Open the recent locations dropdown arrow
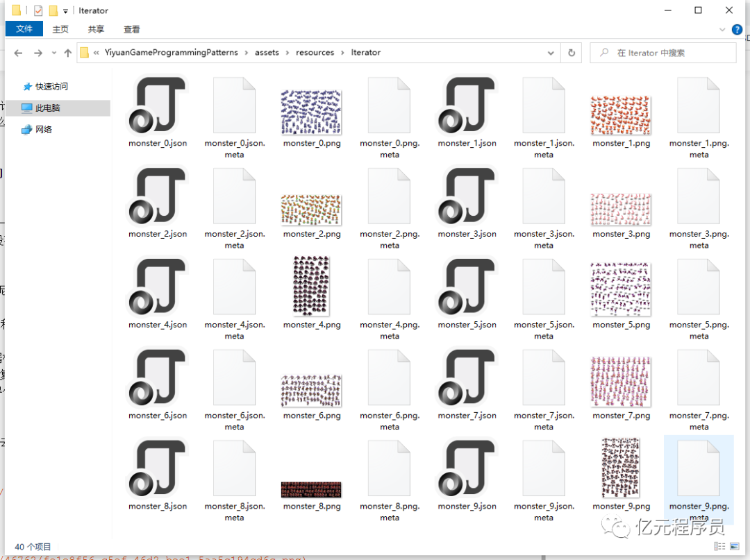The height and width of the screenshot is (560, 750). point(53,53)
